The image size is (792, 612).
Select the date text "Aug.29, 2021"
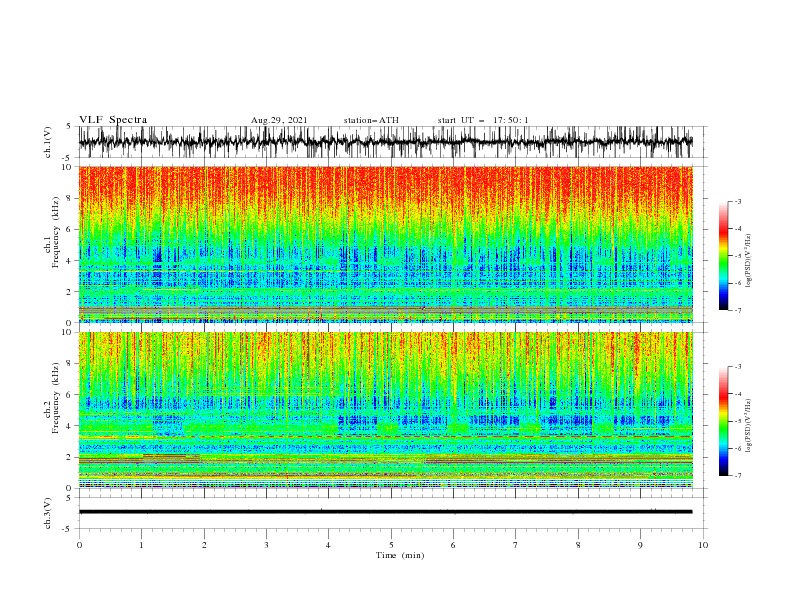tap(279, 120)
